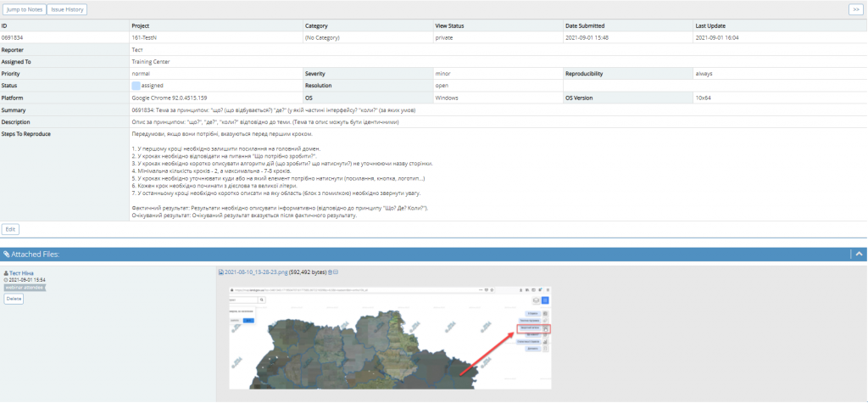The height and width of the screenshot is (403, 868).
Task: Click the trash icon beside the attachment filename
Action: point(330,272)
